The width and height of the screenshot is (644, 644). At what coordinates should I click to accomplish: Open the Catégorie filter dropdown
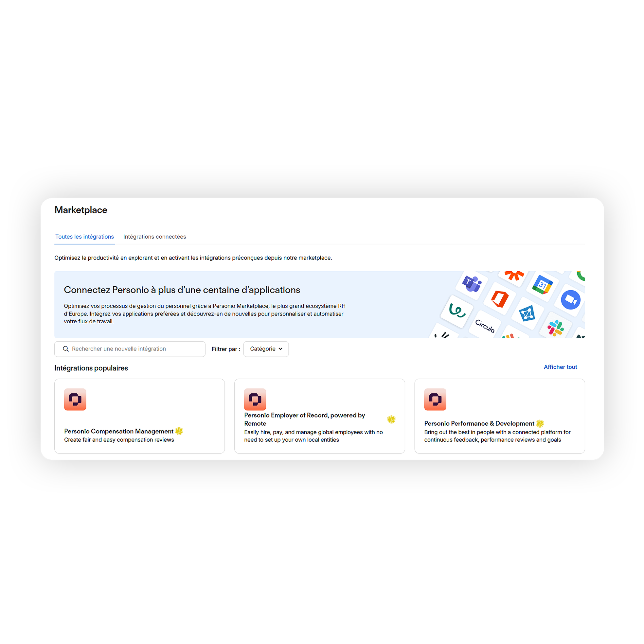(x=266, y=349)
